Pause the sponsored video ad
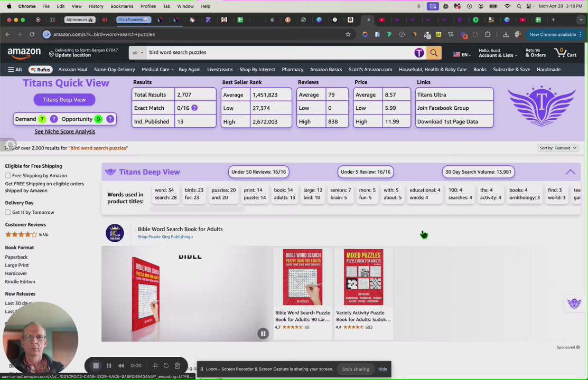Screen dimensions: 588x380 click(263, 334)
